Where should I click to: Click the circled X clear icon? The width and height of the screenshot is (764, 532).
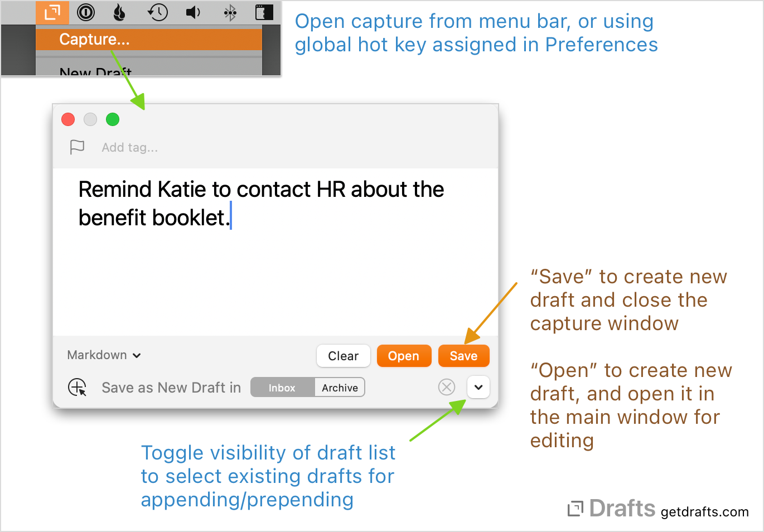(447, 387)
